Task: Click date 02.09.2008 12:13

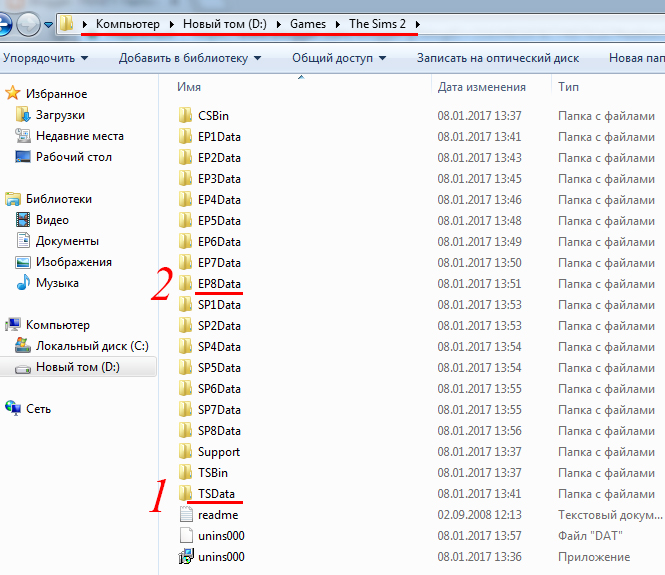Action: tap(480, 515)
